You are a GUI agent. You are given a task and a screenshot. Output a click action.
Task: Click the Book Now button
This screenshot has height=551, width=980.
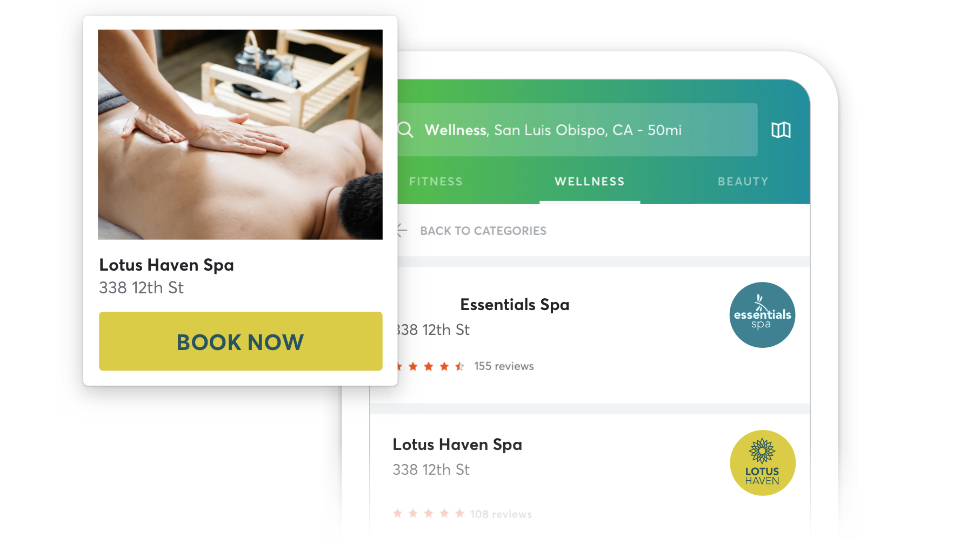pyautogui.click(x=241, y=341)
